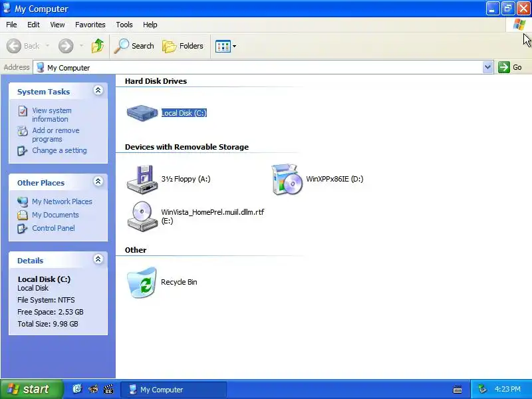Select the 3½ Floppy (A:) drive icon

pos(142,180)
